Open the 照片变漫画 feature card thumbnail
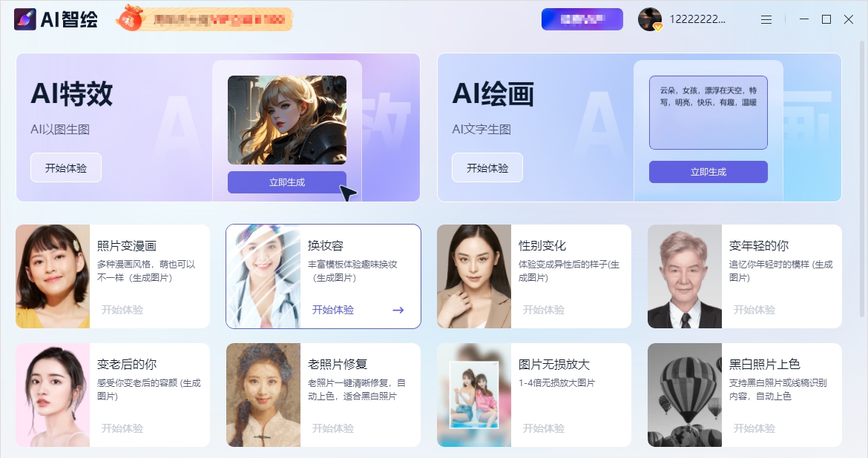The image size is (868, 458). tap(53, 276)
